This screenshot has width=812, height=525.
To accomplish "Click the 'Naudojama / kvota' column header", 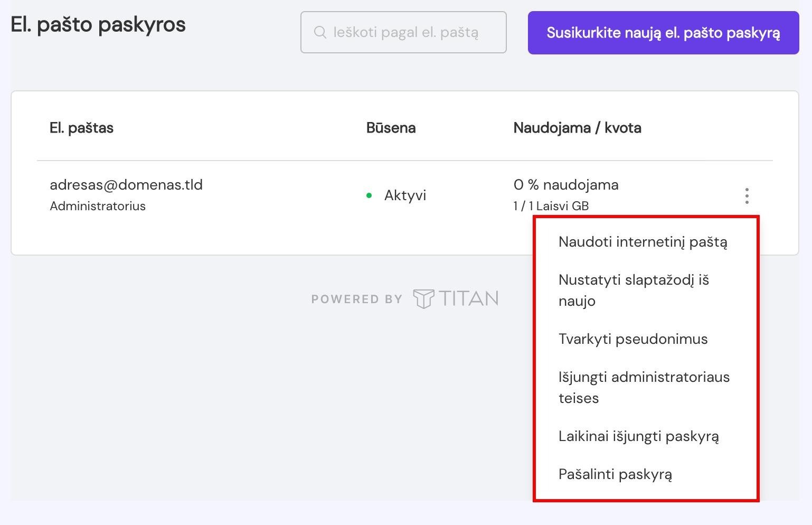I will [577, 128].
